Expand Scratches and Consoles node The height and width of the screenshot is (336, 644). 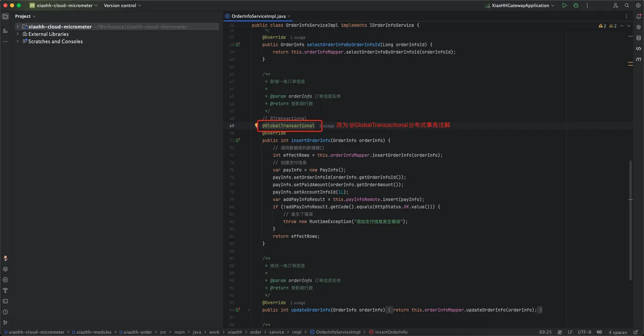[18, 41]
